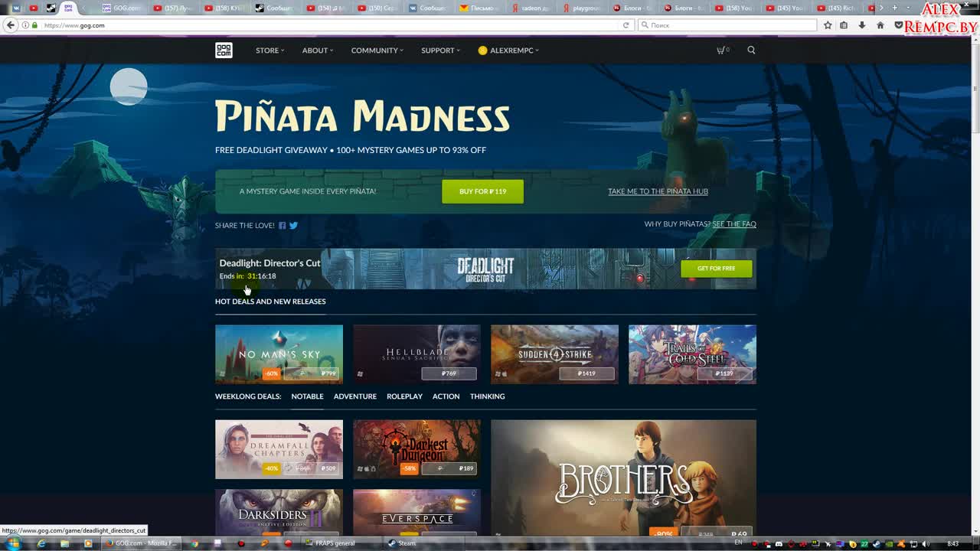Open the Deadlight: Director's Cut title link
980x551 pixels.
click(269, 262)
